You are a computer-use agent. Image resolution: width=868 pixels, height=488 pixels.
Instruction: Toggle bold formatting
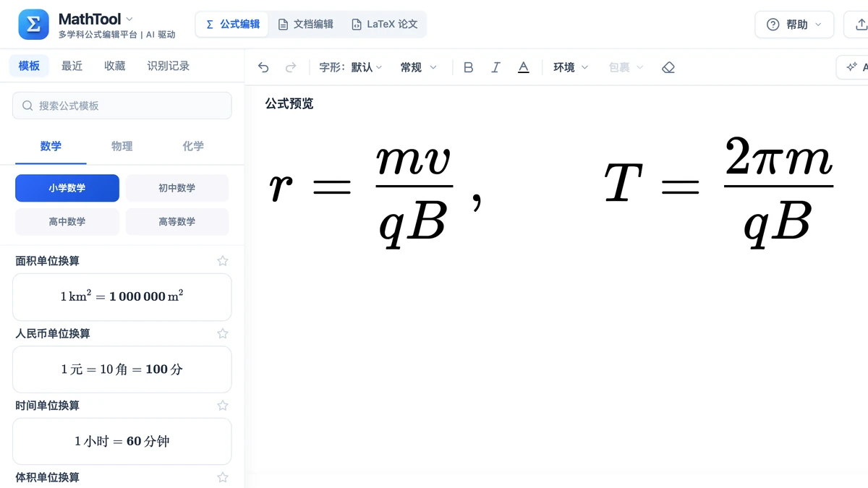pos(468,67)
